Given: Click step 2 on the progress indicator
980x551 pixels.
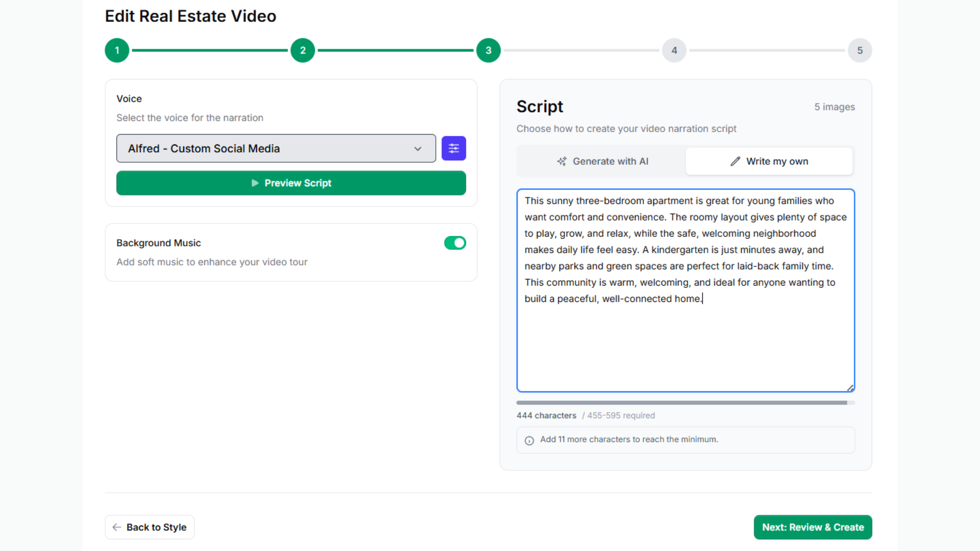Looking at the screenshot, I should coord(302,50).
